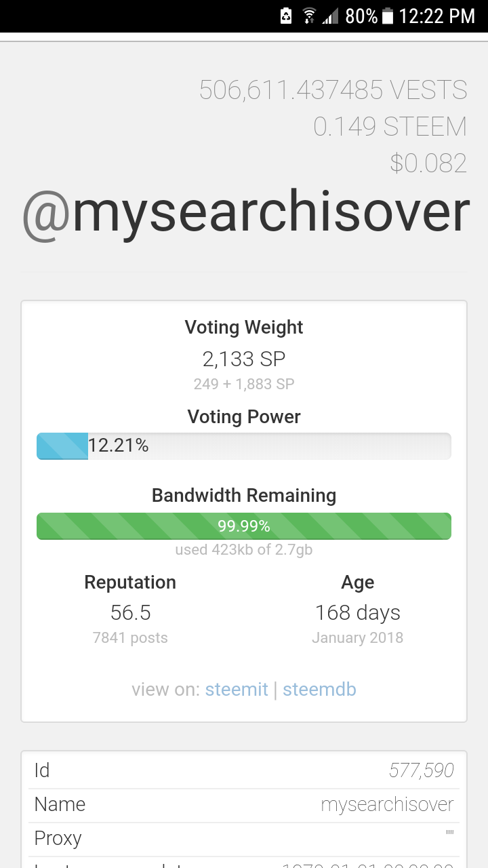Click the 506,611.437485 VESTS balance
Screen dimensions: 488x868
(333, 90)
